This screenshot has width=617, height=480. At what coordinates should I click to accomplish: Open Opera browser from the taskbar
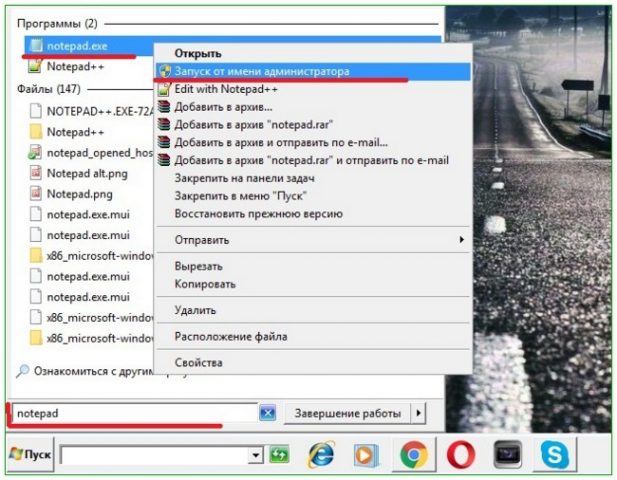pos(460,455)
